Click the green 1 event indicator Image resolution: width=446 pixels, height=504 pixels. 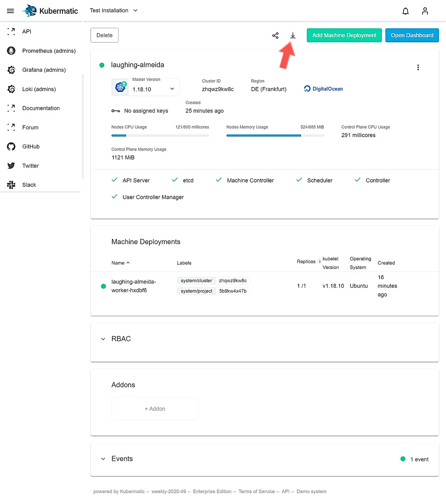click(403, 459)
